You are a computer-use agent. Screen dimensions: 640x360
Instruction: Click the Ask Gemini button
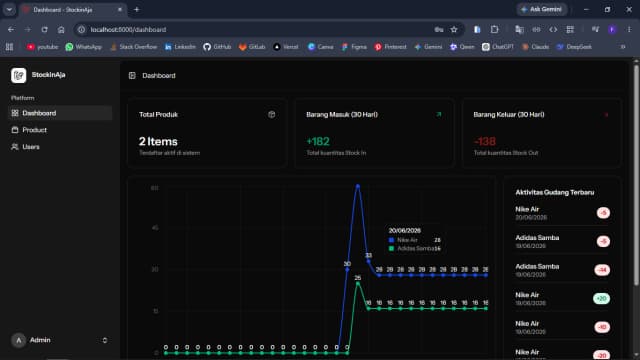(542, 9)
